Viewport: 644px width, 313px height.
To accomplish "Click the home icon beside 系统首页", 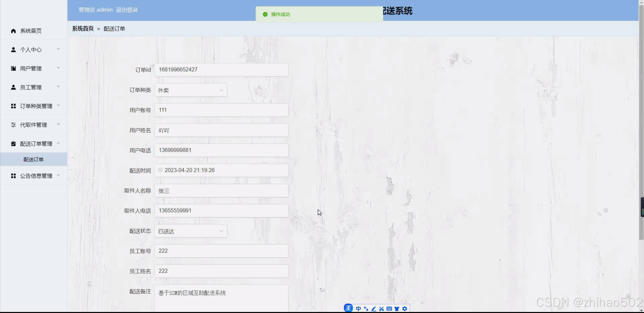I will [x=13, y=31].
